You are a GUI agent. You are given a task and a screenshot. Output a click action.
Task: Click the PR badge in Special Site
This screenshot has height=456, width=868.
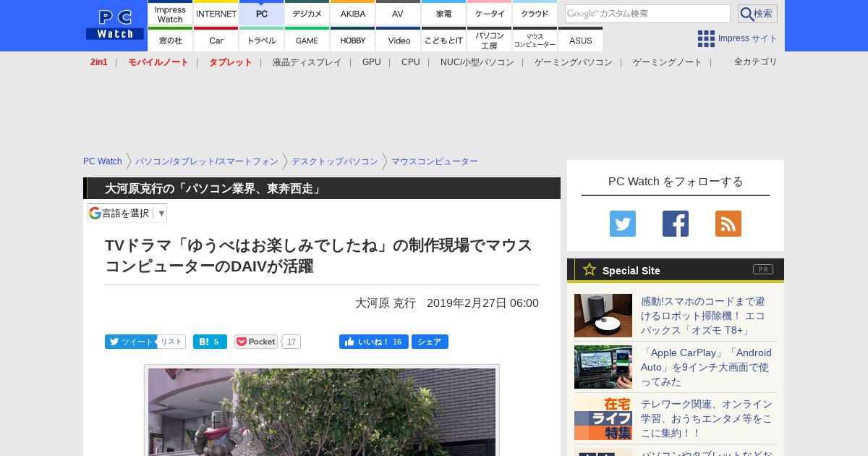(763, 269)
